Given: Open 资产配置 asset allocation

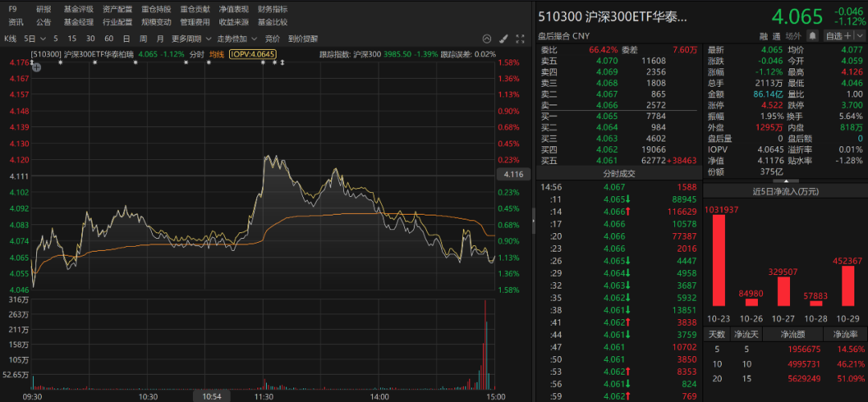Looking at the screenshot, I should tap(117, 10).
